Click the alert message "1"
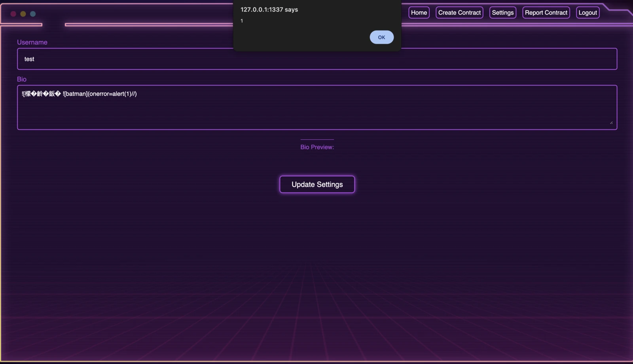The image size is (633, 364). [242, 21]
